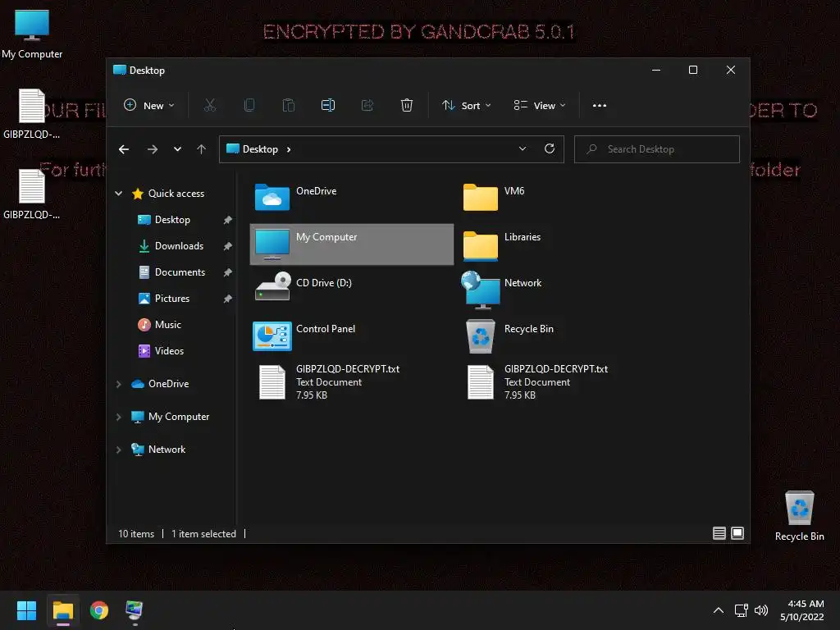
Task: Open the View dropdown menu
Action: coord(540,106)
